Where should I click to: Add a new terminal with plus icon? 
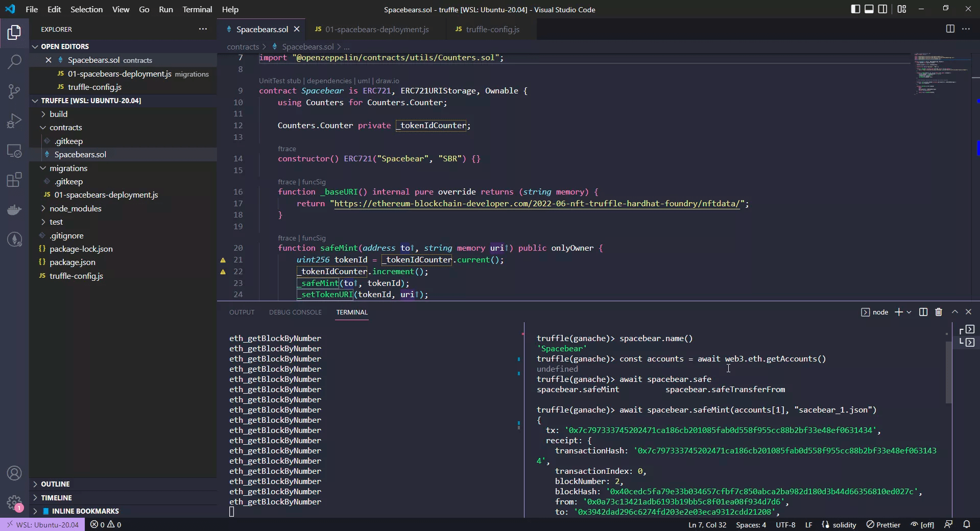pyautogui.click(x=899, y=312)
